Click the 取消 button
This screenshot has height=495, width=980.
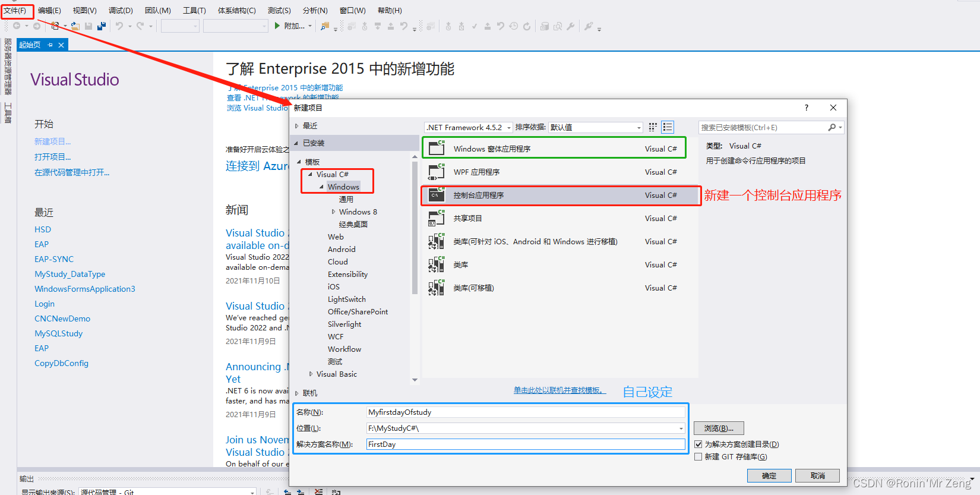coord(817,475)
